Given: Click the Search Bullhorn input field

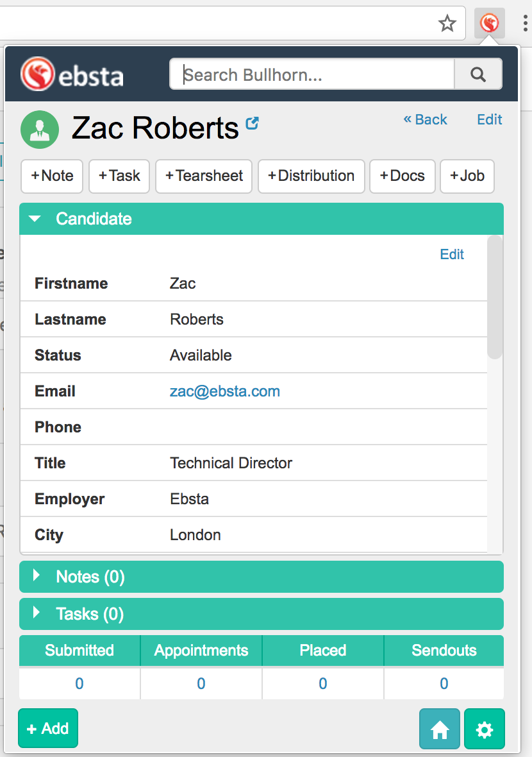Looking at the screenshot, I should (x=312, y=74).
